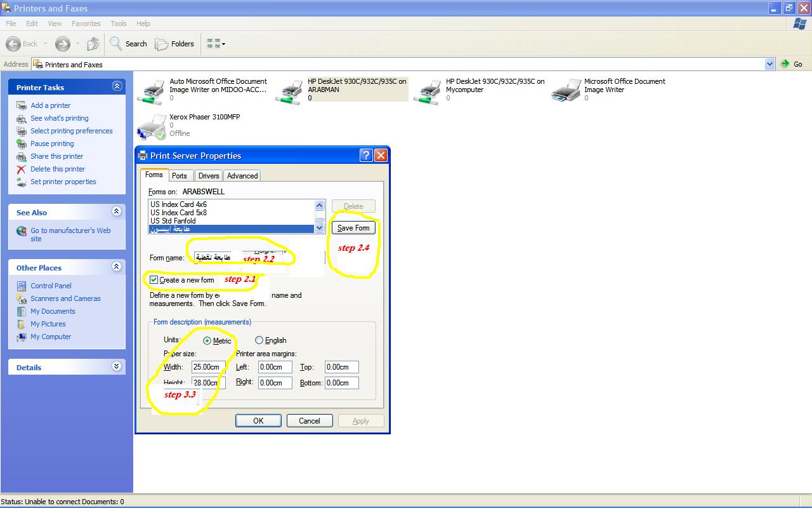Viewport: 812px width, 508px height.
Task: Open the Favorites menu
Action: click(x=86, y=23)
